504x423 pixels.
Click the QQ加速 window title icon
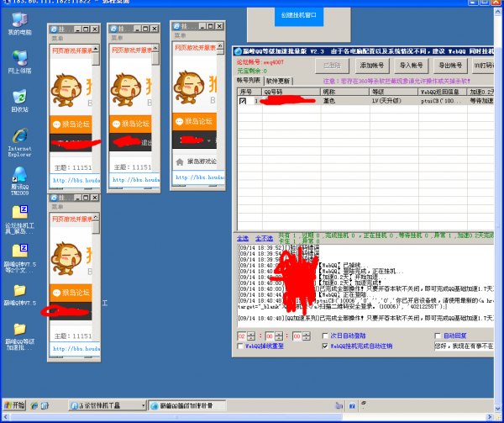[x=239, y=51]
